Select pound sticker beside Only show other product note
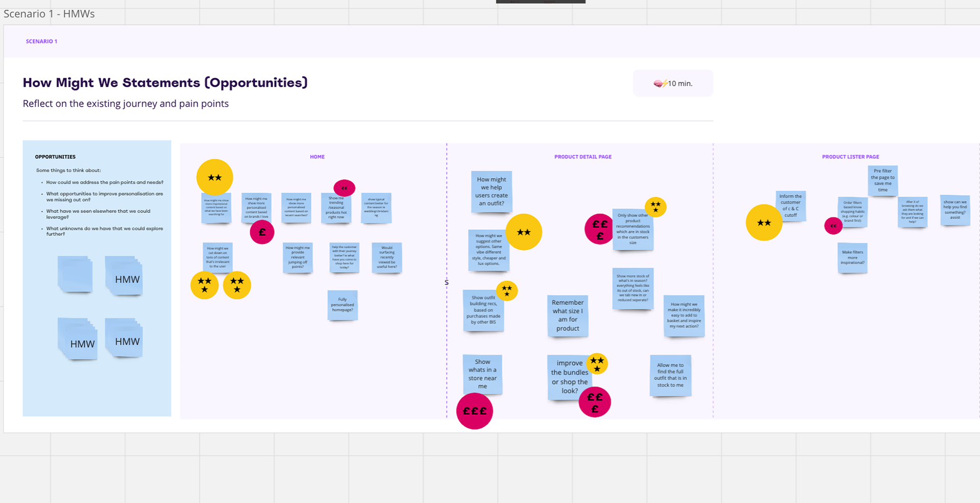The width and height of the screenshot is (980, 503). tap(600, 229)
